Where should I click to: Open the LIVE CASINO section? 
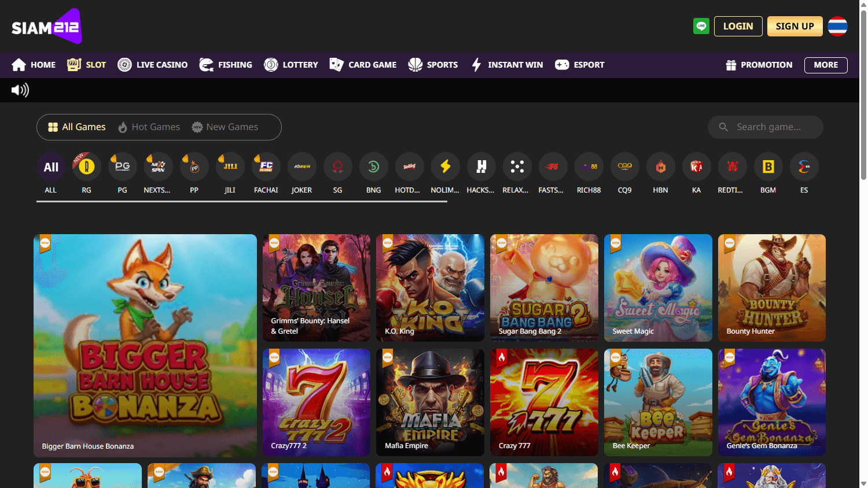[x=152, y=64]
